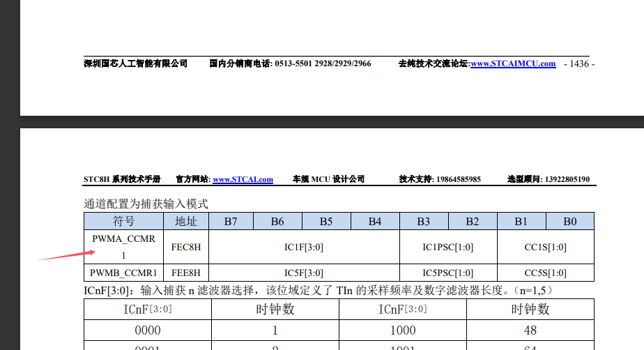Click the distributor phone 0513-5501 2928/2929/2966

coord(323,63)
